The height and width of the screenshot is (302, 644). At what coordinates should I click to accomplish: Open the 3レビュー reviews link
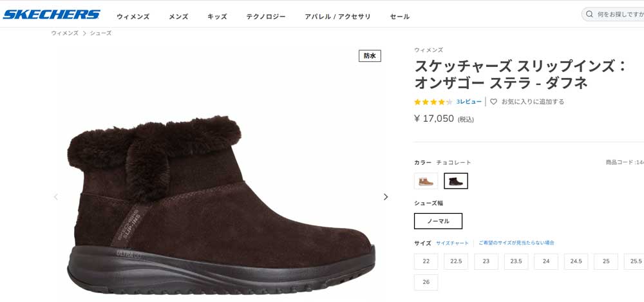pos(469,102)
